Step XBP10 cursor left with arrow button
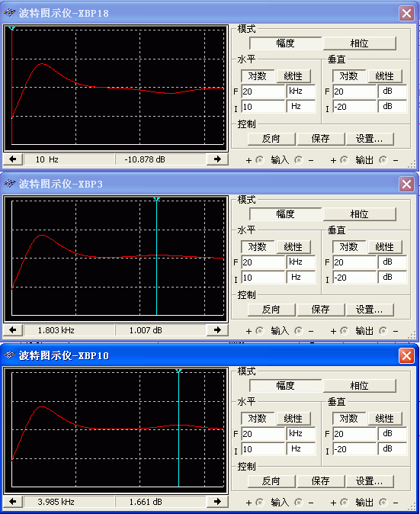The image size is (420, 514). pos(13,502)
